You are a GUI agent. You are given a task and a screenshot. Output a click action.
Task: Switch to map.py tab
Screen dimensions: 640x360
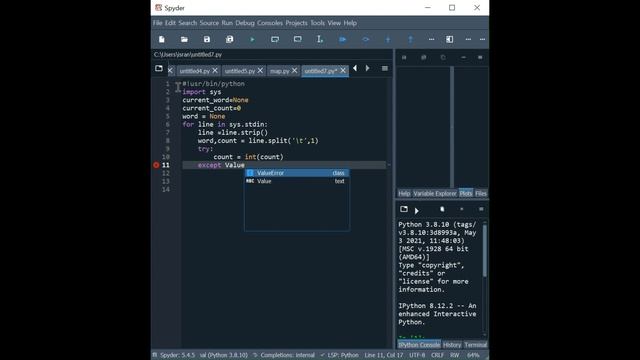(279, 71)
